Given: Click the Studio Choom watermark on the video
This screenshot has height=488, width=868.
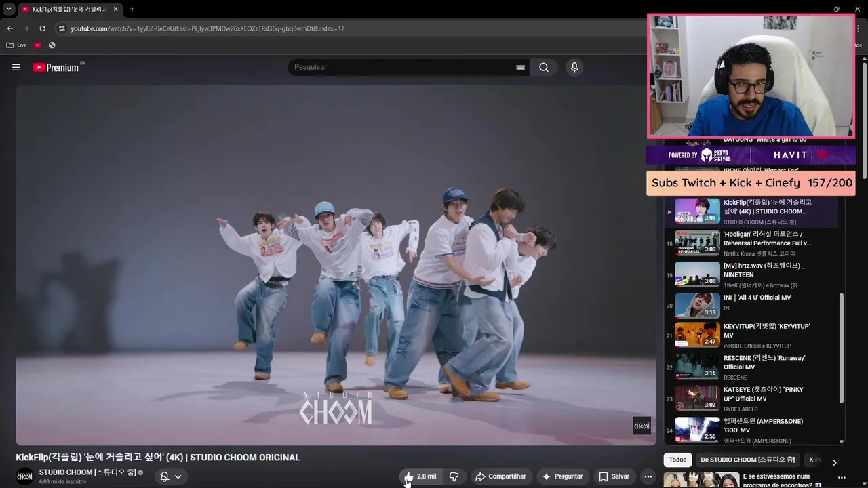Looking at the screenshot, I should coord(642,426).
